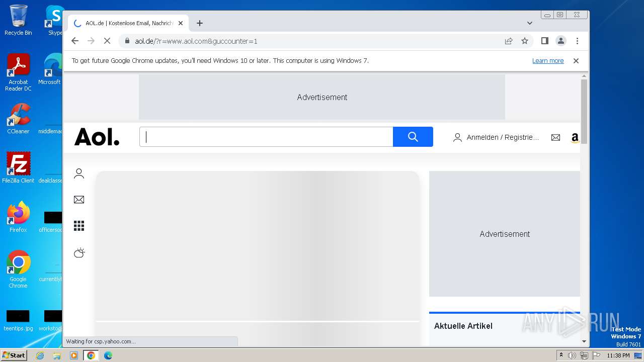Open CCleaner desktop shortcut
Screen dimensions: 644x362
pos(18,119)
